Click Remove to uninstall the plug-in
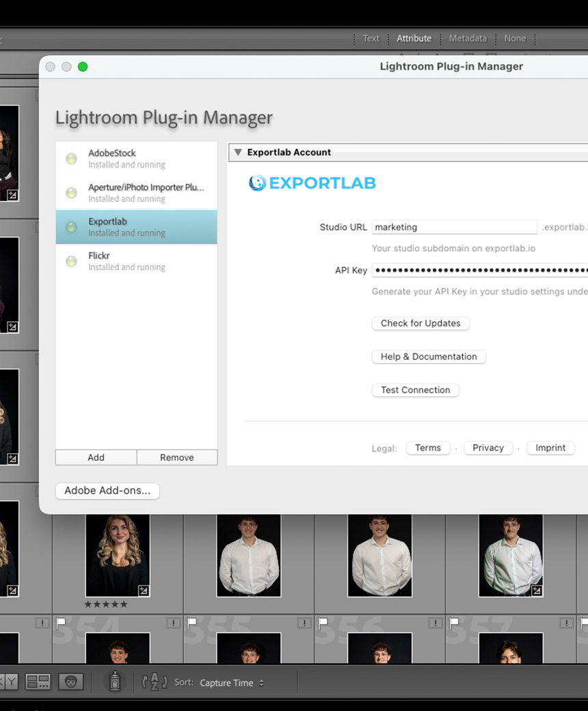 click(177, 457)
